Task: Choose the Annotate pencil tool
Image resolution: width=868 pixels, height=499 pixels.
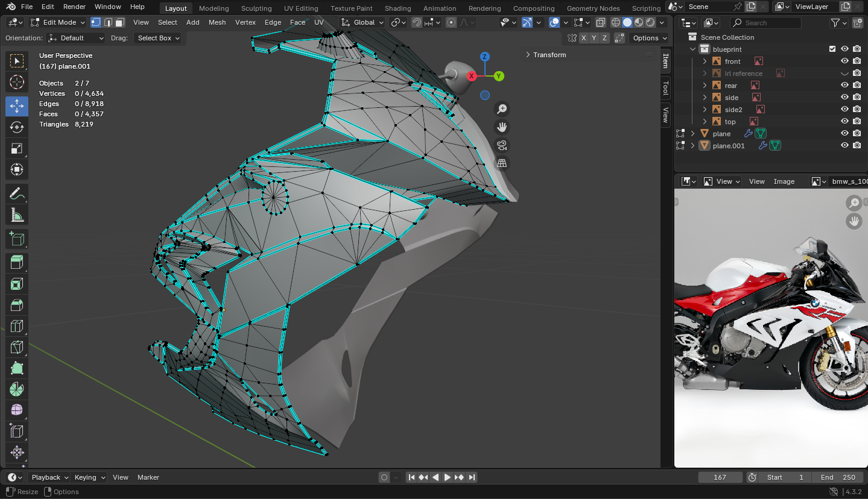Action: (17, 193)
